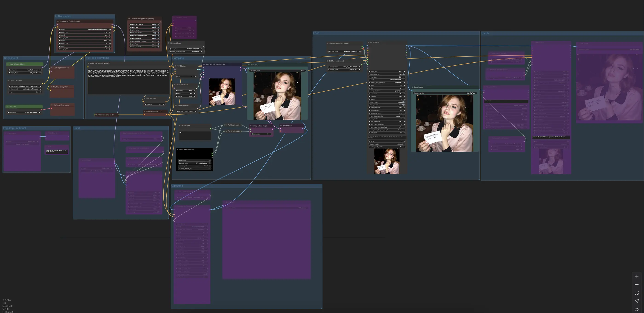Click the filename_prefix 1162_FixFace field
The image size is (644, 313).
(x=445, y=93)
